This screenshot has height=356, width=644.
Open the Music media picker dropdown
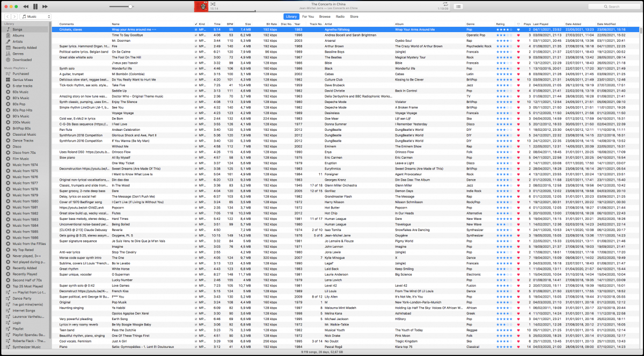(x=34, y=17)
